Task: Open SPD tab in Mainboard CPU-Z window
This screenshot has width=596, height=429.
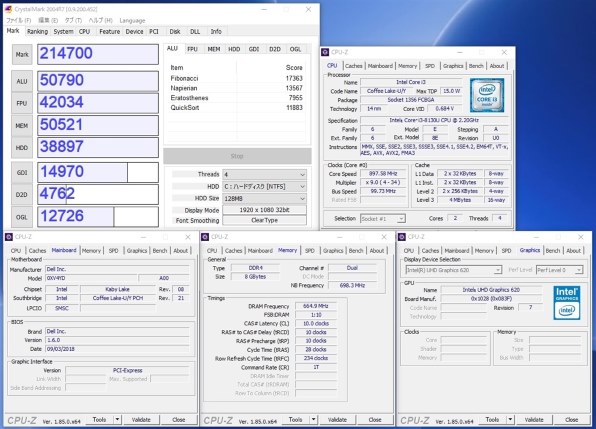Action: click(x=114, y=250)
